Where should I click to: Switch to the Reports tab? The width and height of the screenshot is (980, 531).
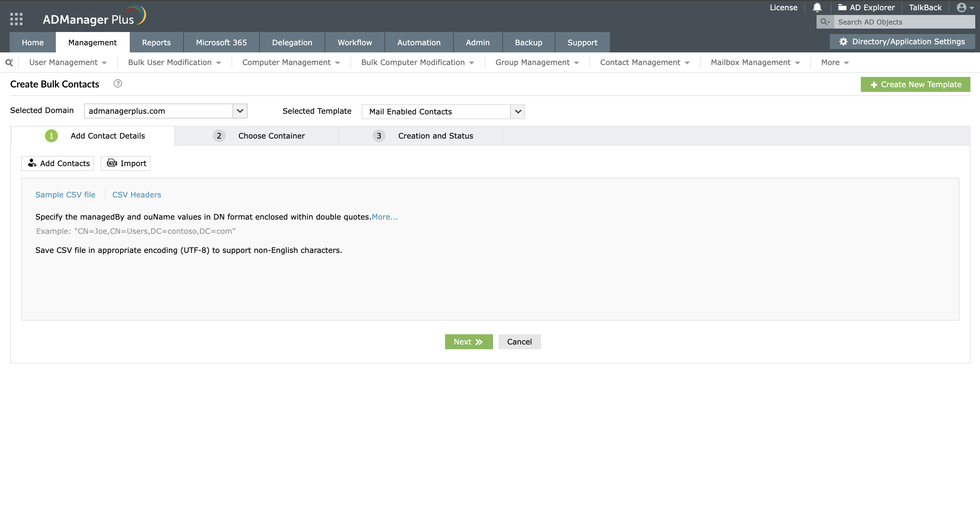pos(156,43)
